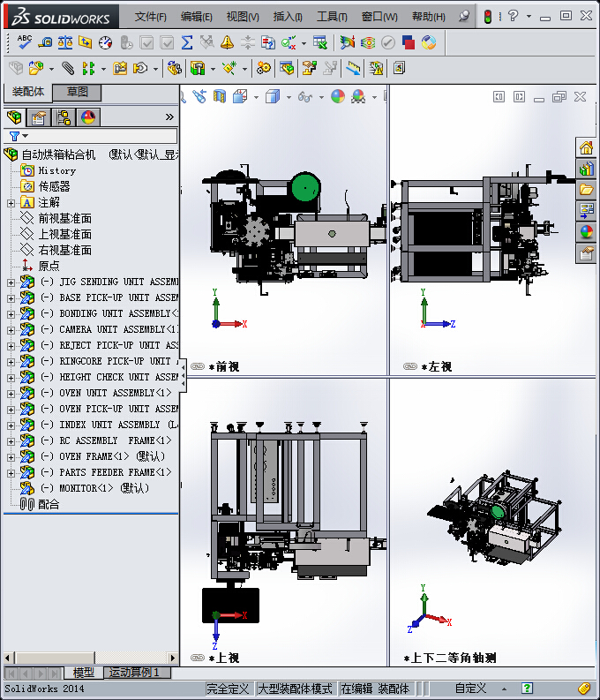Open the Apply Scene dropdown arrow
This screenshot has height=700, width=600.
[374, 97]
